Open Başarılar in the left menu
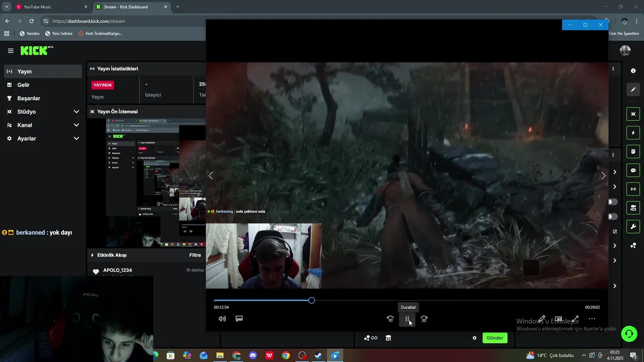 43,98
